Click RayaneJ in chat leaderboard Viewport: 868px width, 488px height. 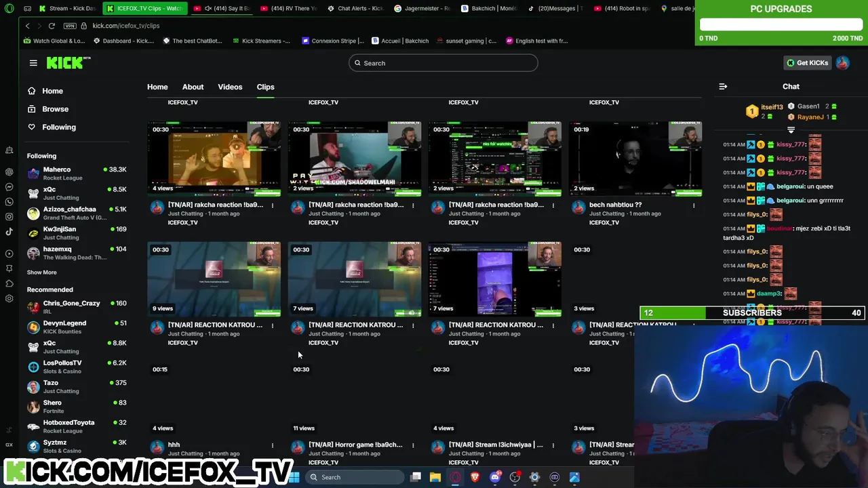pos(810,117)
